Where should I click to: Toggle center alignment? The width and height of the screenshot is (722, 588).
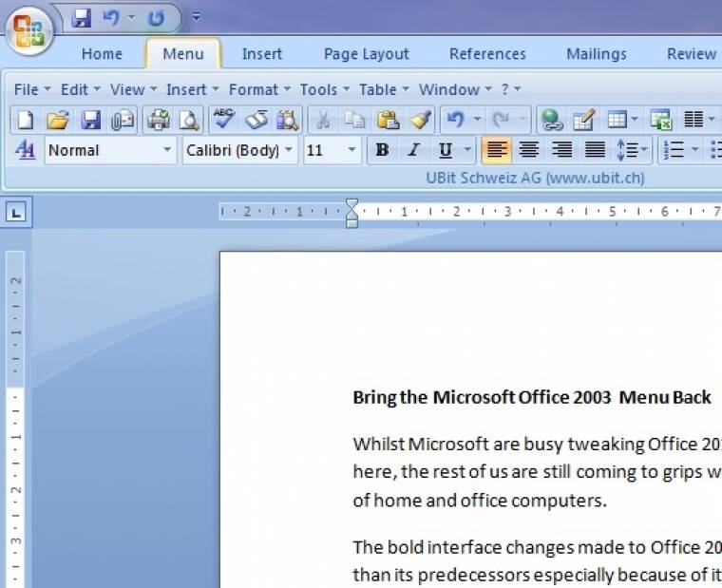click(x=528, y=150)
